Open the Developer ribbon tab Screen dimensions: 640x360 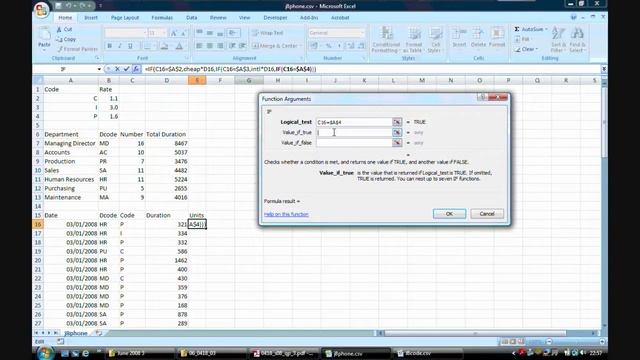[x=275, y=18]
